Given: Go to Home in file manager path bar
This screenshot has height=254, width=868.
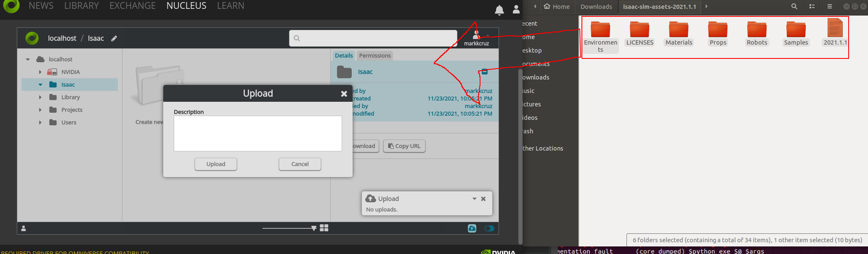Looking at the screenshot, I should [557, 7].
